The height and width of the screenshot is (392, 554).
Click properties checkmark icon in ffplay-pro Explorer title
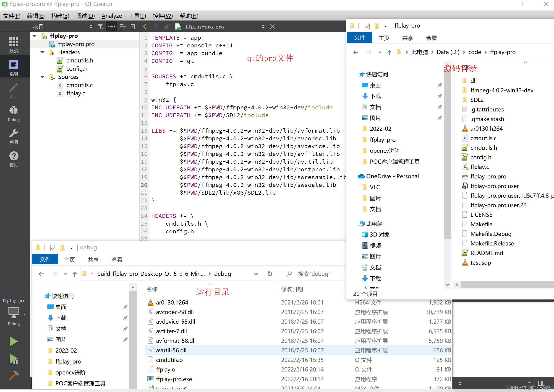pos(367,26)
